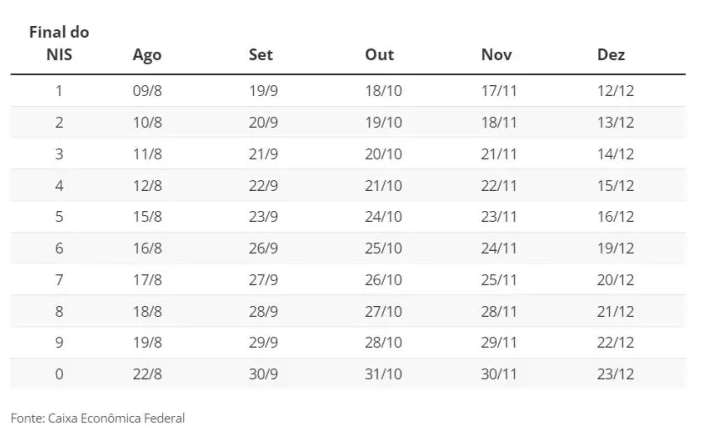Click the 16/12 date cell

pos(616,217)
